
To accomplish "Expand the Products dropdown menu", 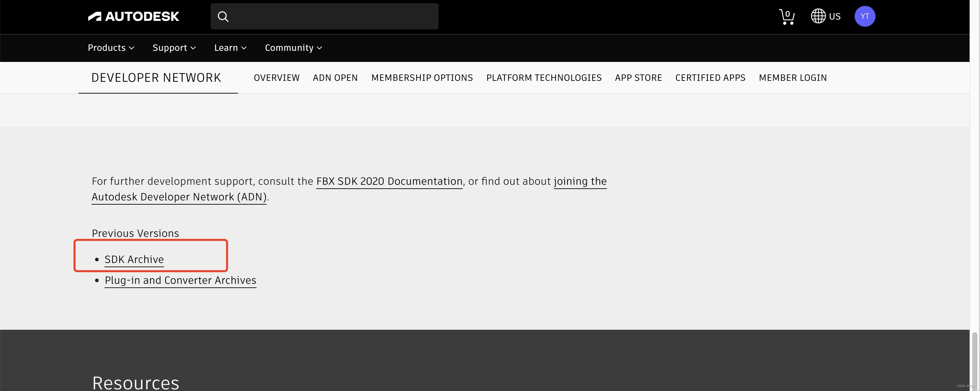I will tap(111, 48).
